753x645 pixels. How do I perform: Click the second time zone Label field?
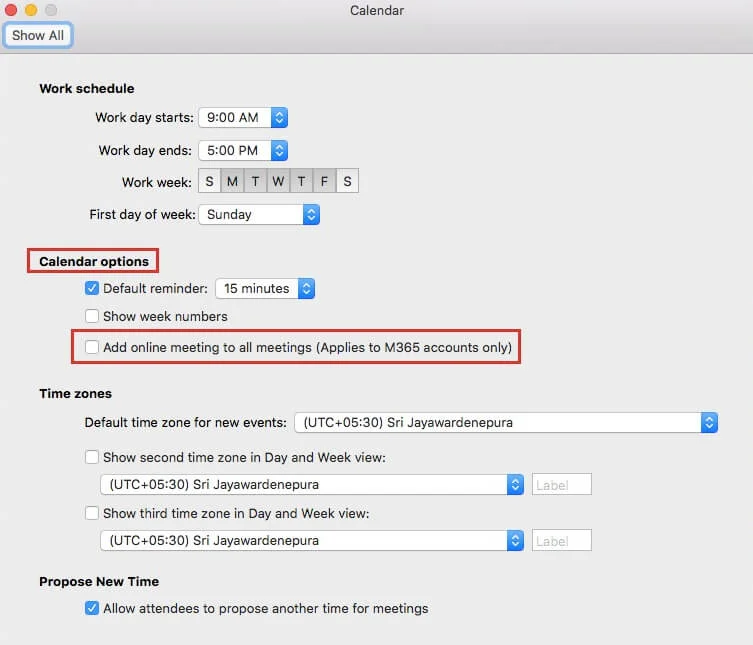pos(561,485)
